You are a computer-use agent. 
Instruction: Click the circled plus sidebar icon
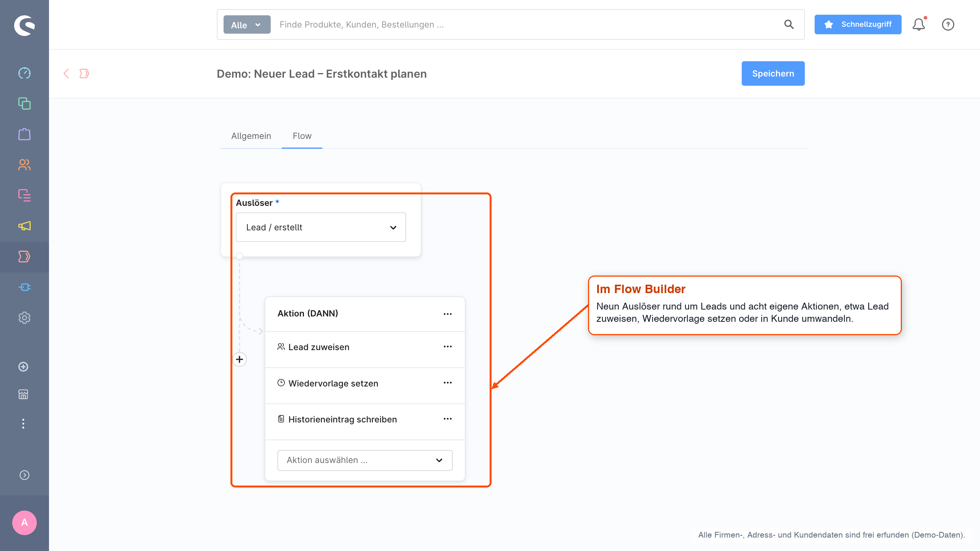(23, 367)
